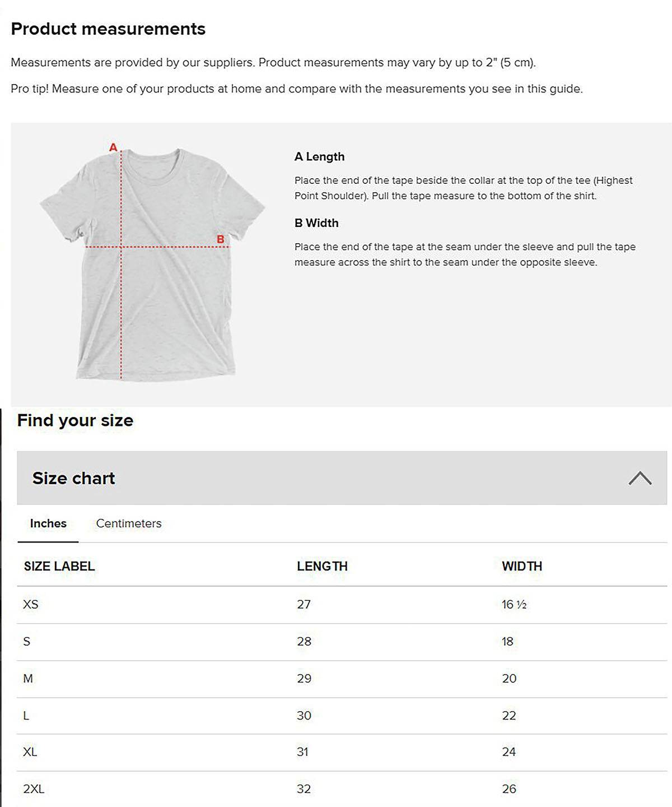Click the XL size label
The image size is (672, 807).
[x=30, y=752]
